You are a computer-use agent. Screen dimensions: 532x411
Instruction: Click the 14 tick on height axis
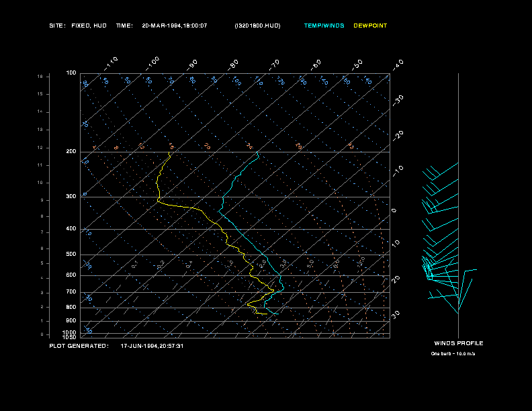click(40, 111)
